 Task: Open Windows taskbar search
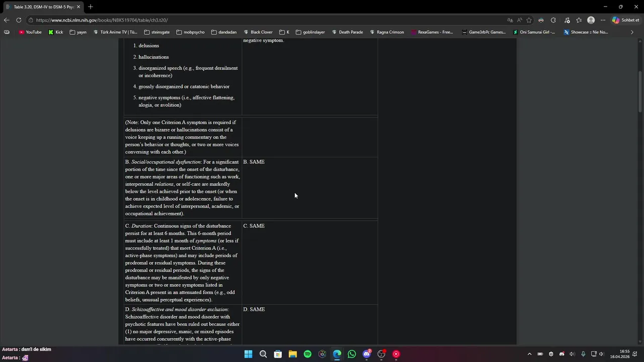[x=263, y=354]
